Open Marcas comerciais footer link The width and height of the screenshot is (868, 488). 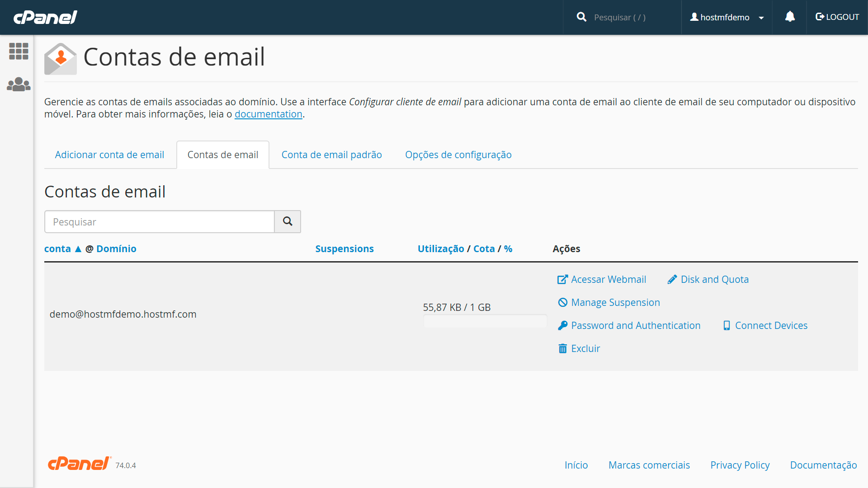(649, 465)
